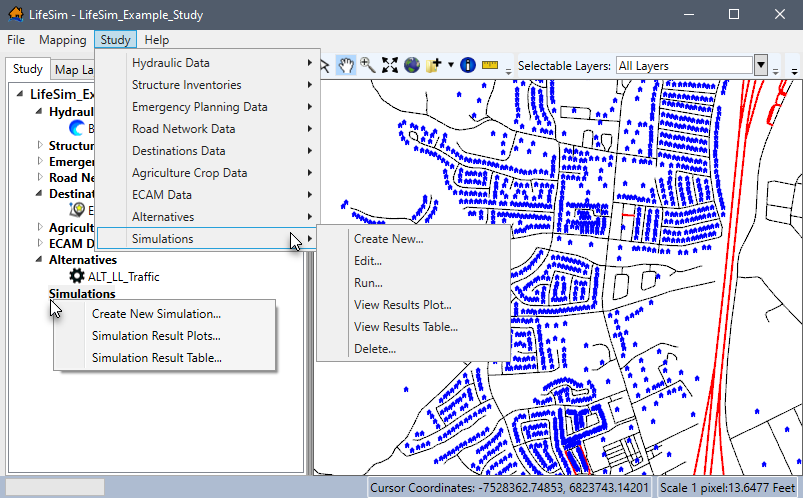Open the File menu

click(x=16, y=40)
